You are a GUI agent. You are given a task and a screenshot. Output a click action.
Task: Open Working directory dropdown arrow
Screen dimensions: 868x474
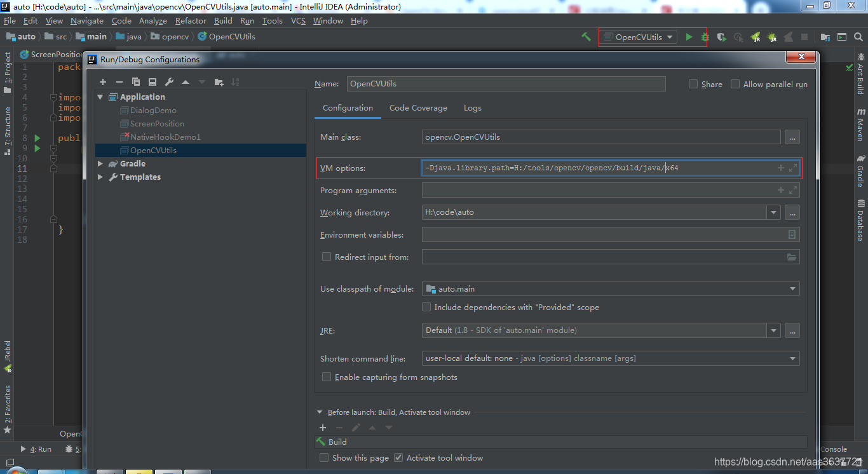[773, 212]
